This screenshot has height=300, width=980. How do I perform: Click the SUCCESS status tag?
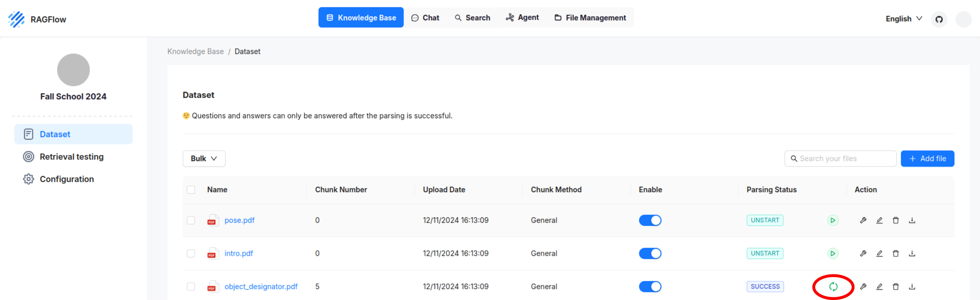pos(765,287)
